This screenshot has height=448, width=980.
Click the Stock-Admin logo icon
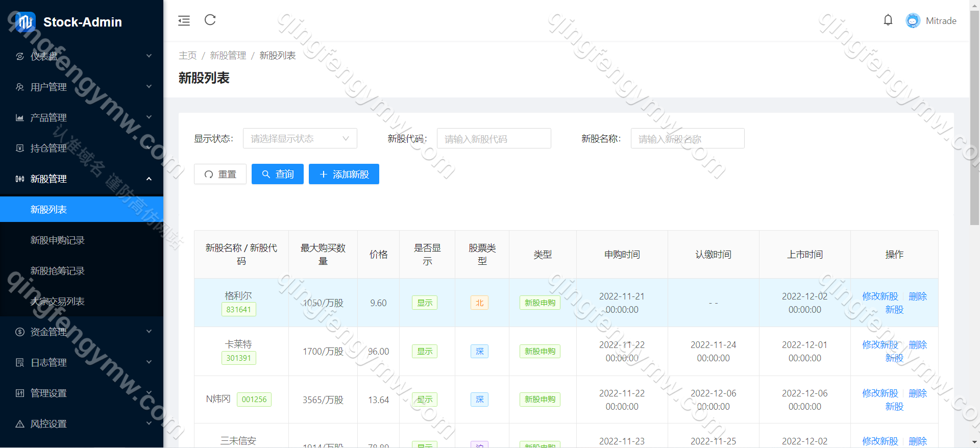click(x=24, y=22)
